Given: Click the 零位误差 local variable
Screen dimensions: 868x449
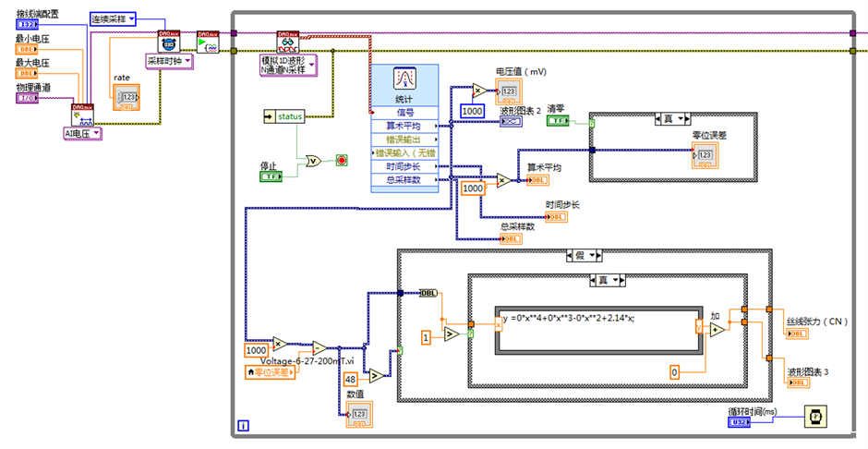Looking at the screenshot, I should (x=269, y=371).
